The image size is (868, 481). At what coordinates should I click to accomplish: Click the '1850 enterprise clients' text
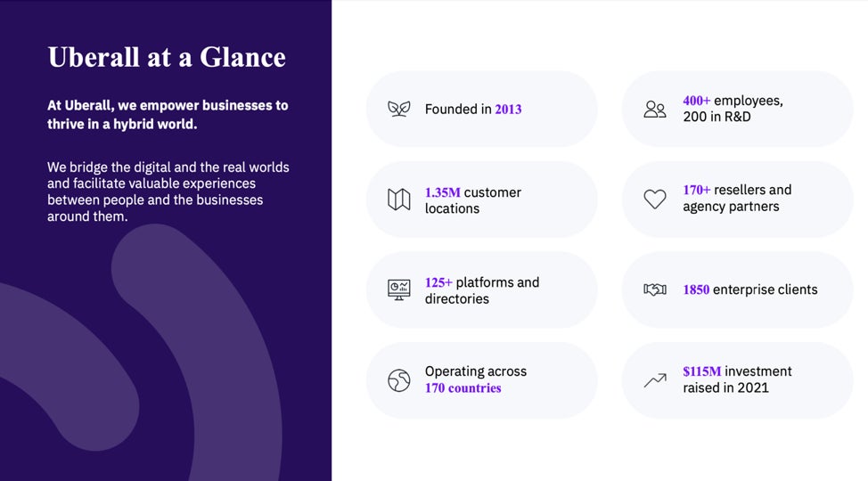coord(749,289)
